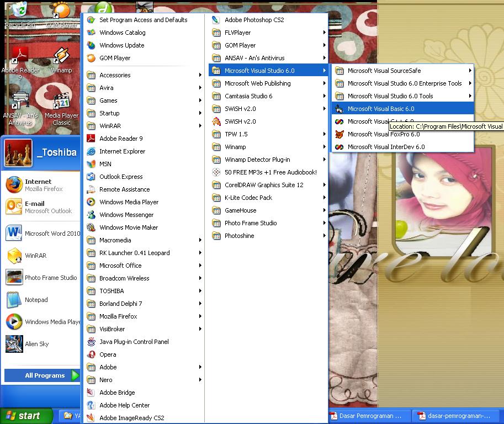Expand the CorelDRAW Graphics Suite 12 arrow
The height and width of the screenshot is (424, 504).
(325, 185)
